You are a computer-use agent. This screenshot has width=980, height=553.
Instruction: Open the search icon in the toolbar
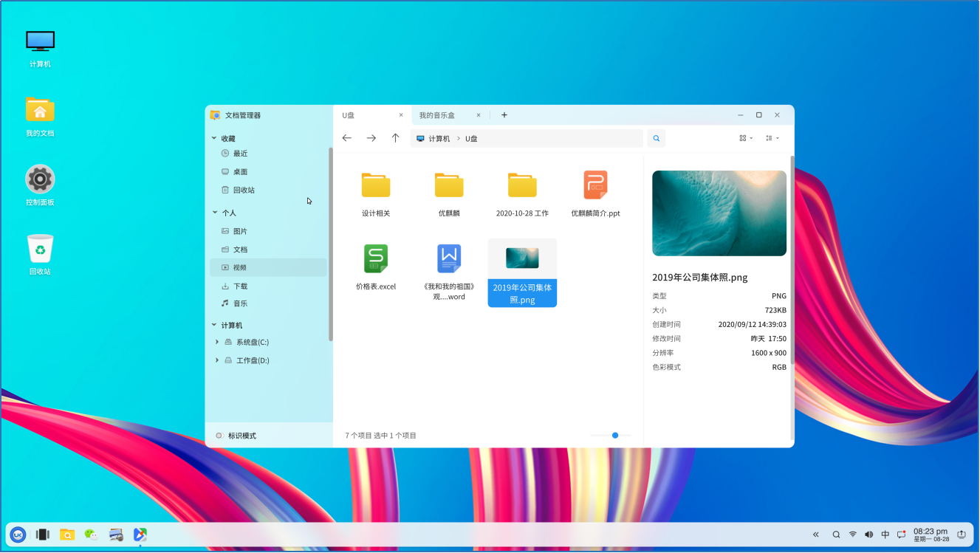point(656,138)
